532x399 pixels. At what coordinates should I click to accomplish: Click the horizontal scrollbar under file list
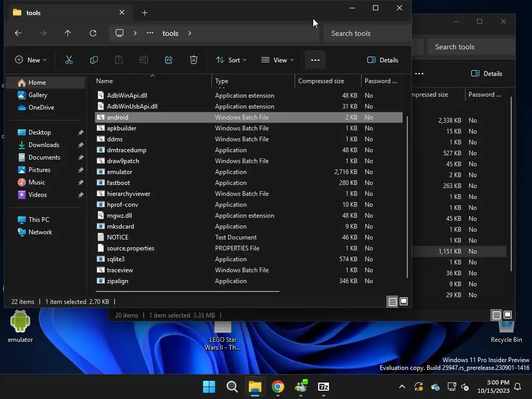point(188,291)
